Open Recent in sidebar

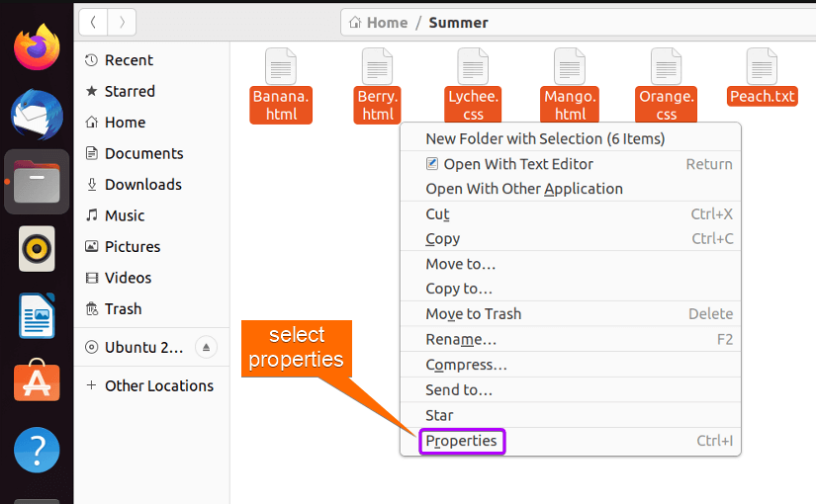point(151,60)
